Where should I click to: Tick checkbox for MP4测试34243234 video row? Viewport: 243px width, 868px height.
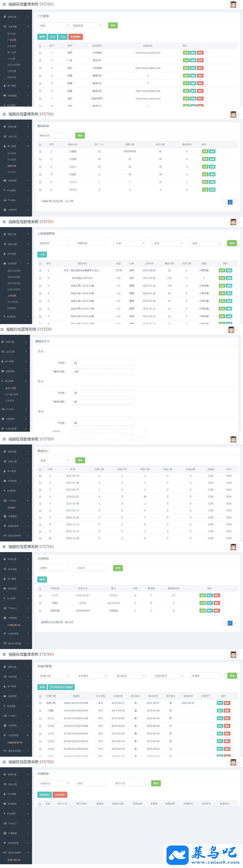(40, 278)
